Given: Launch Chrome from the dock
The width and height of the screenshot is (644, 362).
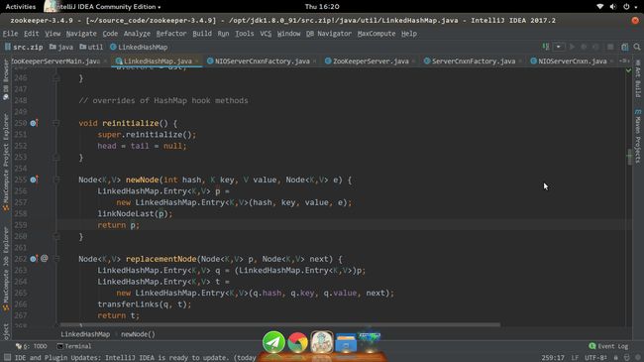Looking at the screenshot, I should [x=298, y=342].
